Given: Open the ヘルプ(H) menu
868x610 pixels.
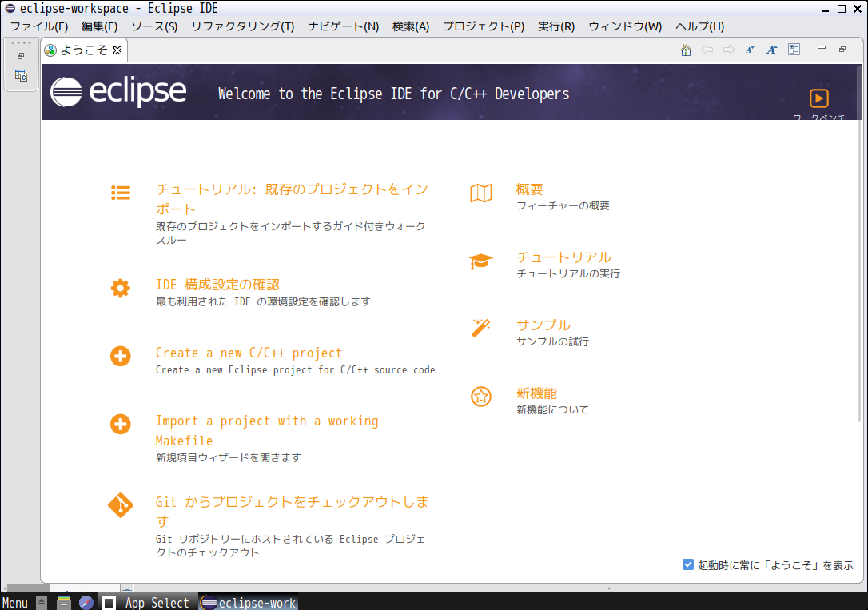Looking at the screenshot, I should (699, 26).
